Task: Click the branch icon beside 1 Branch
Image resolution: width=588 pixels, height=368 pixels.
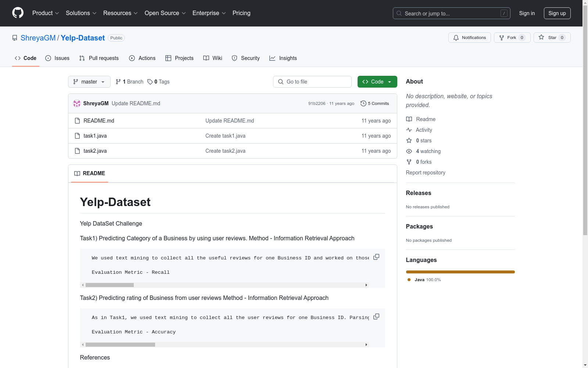Action: tap(118, 82)
